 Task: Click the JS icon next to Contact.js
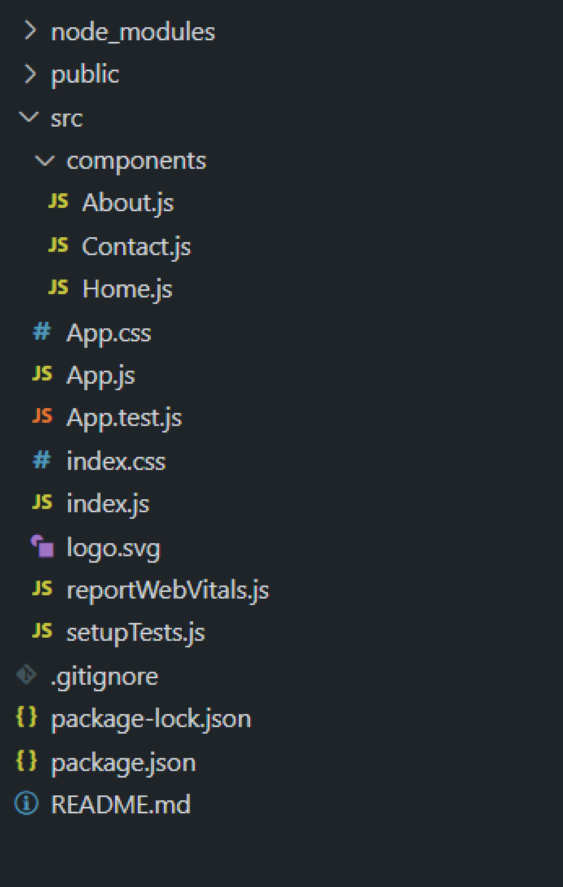point(58,245)
